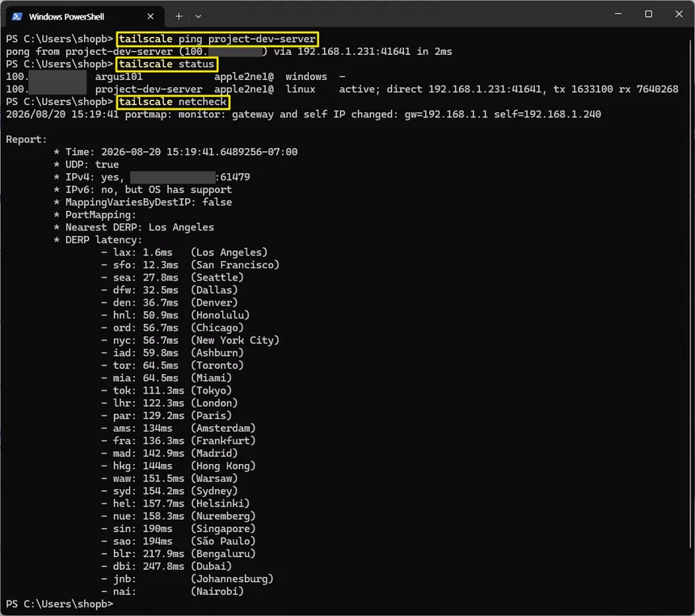695x616 pixels.
Task: Click the 'waw: 151.5ms' Warsaw row
Action: (x=170, y=479)
